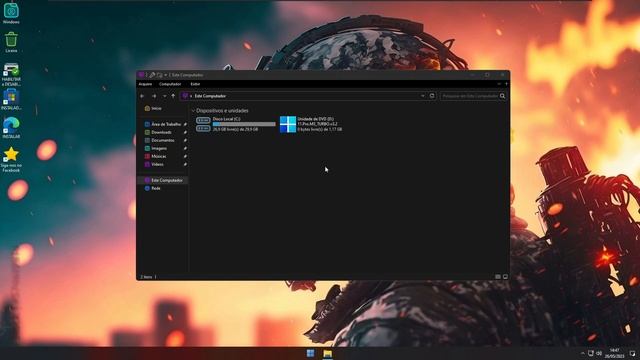Collapse the Dispositivos e unidades group
640x360 pixels.
[193, 111]
